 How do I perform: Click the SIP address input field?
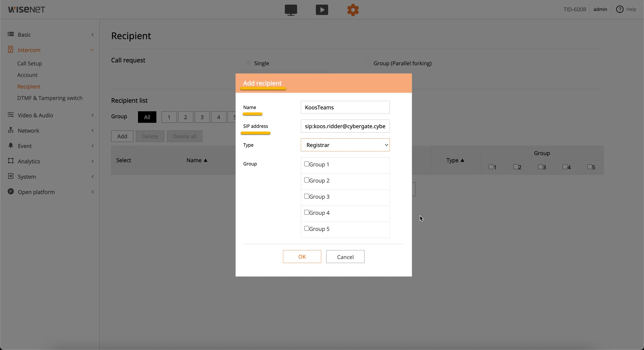tap(345, 126)
